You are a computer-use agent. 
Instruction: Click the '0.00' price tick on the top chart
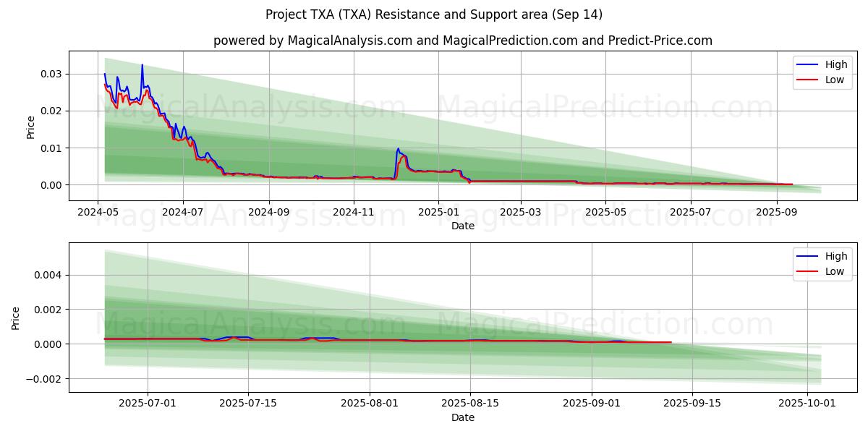tap(52, 185)
